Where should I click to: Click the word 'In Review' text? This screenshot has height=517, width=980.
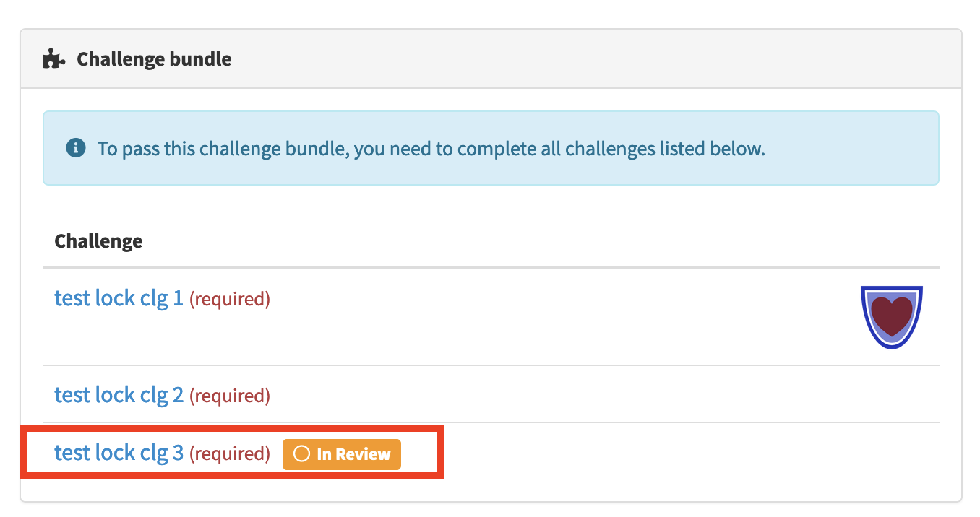353,454
